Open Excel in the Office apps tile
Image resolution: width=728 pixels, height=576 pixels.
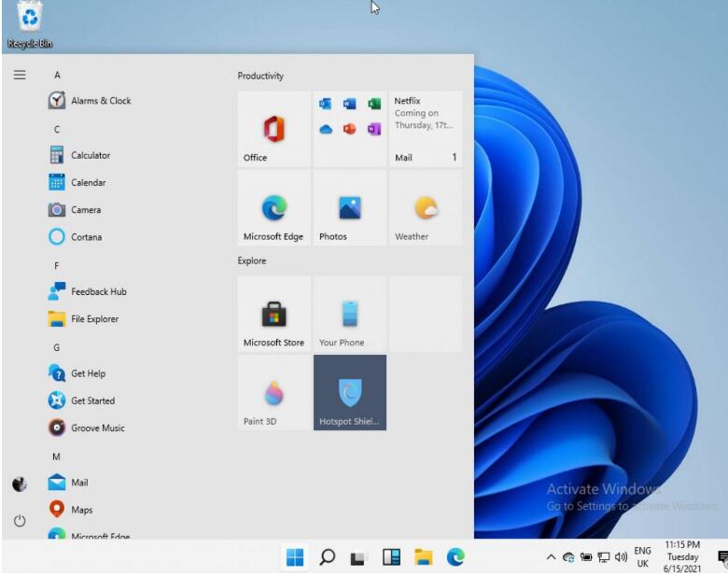point(374,104)
